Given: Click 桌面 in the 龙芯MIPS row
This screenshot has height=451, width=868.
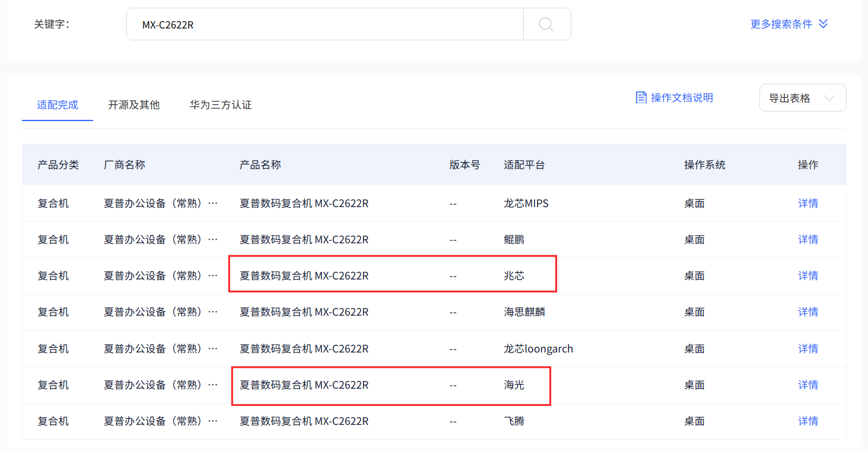Looking at the screenshot, I should 694,204.
